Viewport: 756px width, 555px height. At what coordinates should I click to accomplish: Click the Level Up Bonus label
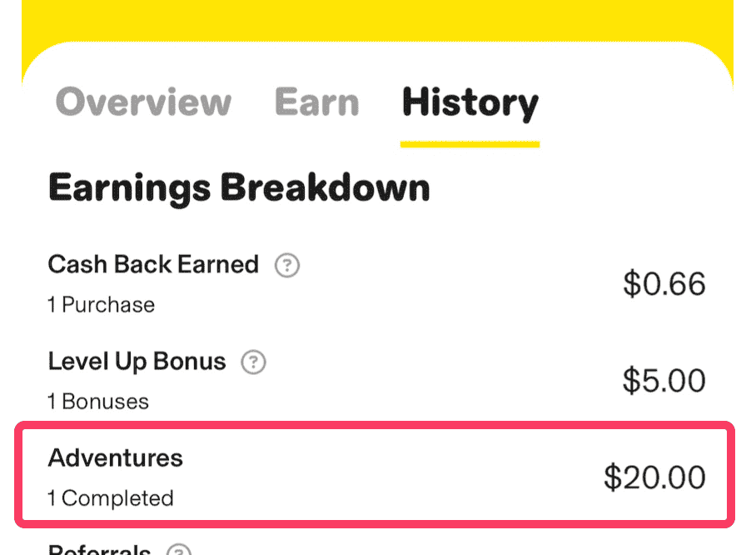137,362
